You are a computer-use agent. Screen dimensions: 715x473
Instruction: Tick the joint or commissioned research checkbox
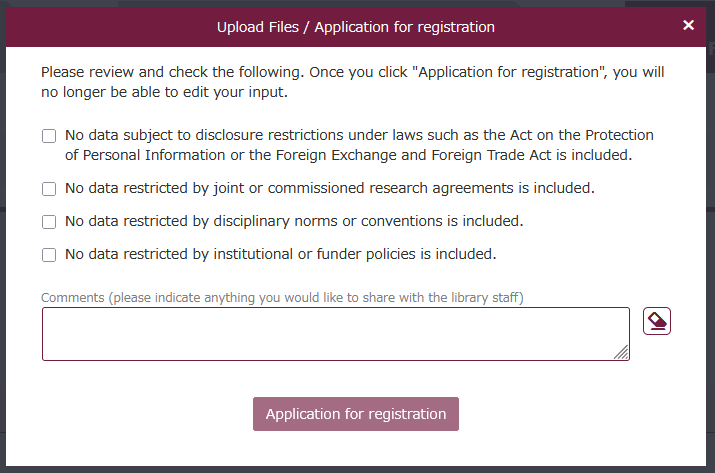tap(49, 188)
